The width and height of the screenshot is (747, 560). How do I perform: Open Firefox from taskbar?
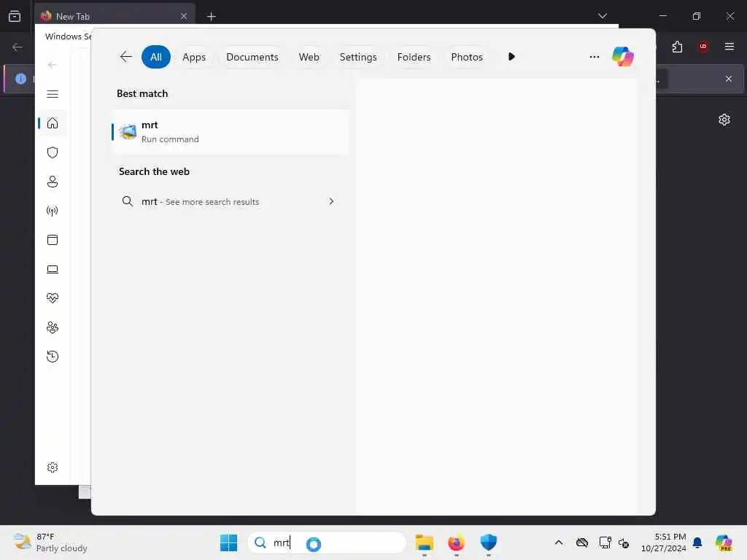click(x=456, y=542)
